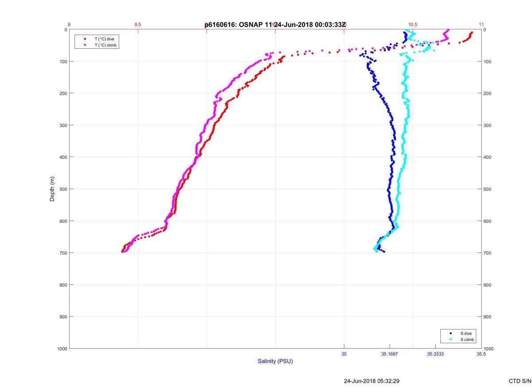Viewport: 532px width, 392px height.
Task: Select the 'S climb' legend entry
Action: [x=467, y=339]
